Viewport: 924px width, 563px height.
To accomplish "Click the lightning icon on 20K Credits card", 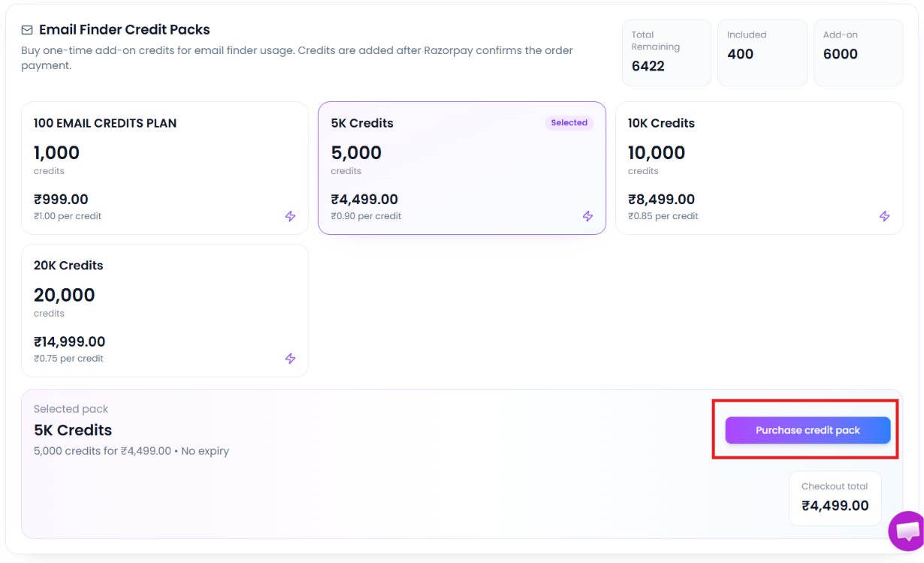I will pos(290,359).
